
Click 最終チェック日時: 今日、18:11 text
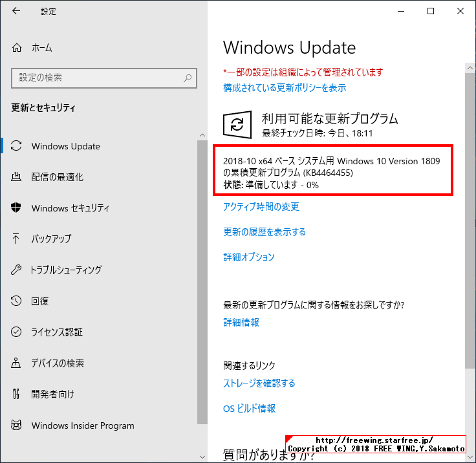pyautogui.click(x=318, y=133)
